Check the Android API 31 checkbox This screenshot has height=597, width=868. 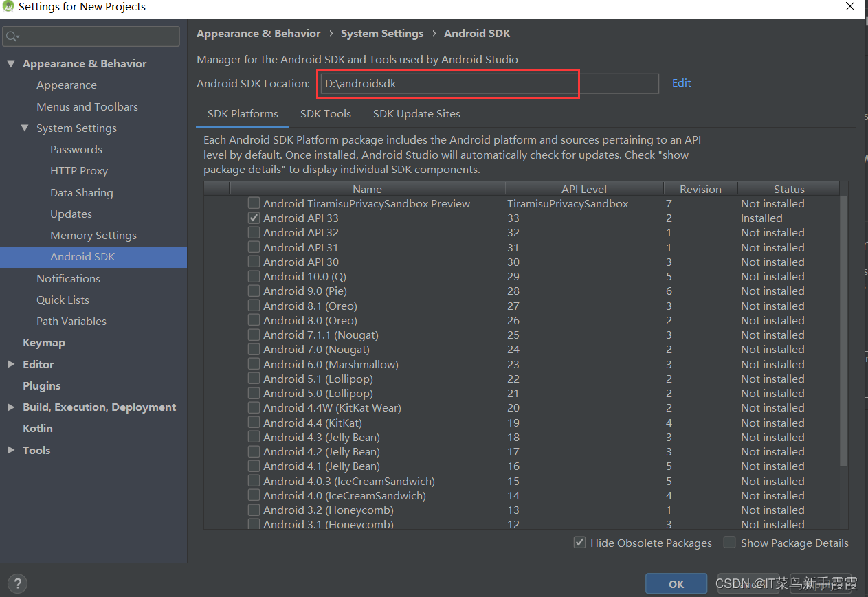tap(254, 247)
